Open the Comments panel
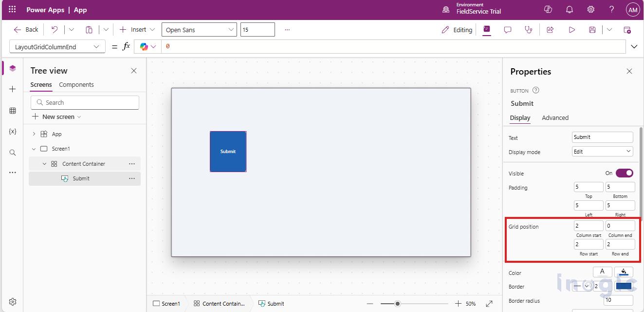The height and width of the screenshot is (312, 644). point(508,30)
